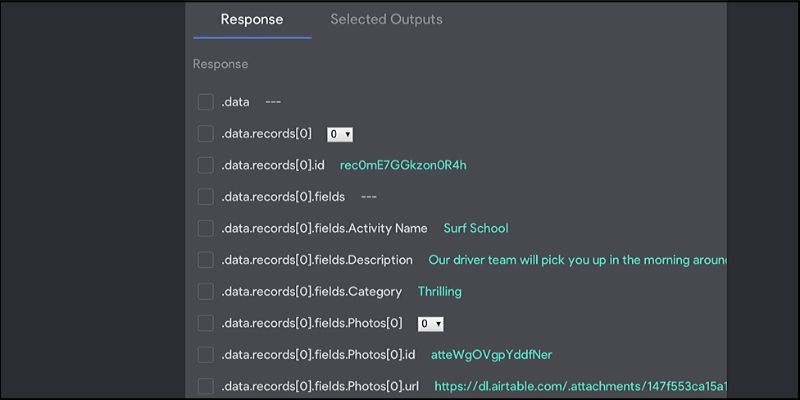Click the Thrilling category value

point(440,291)
